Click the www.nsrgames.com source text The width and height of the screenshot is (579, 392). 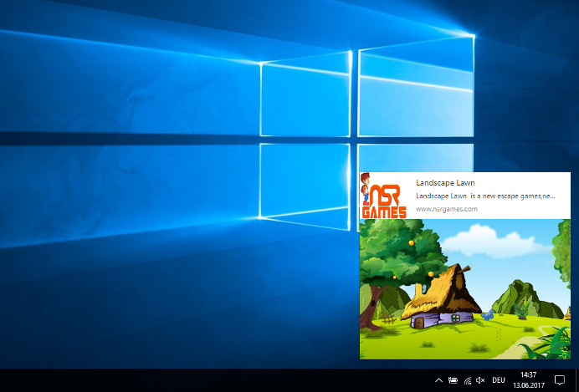[446, 209]
